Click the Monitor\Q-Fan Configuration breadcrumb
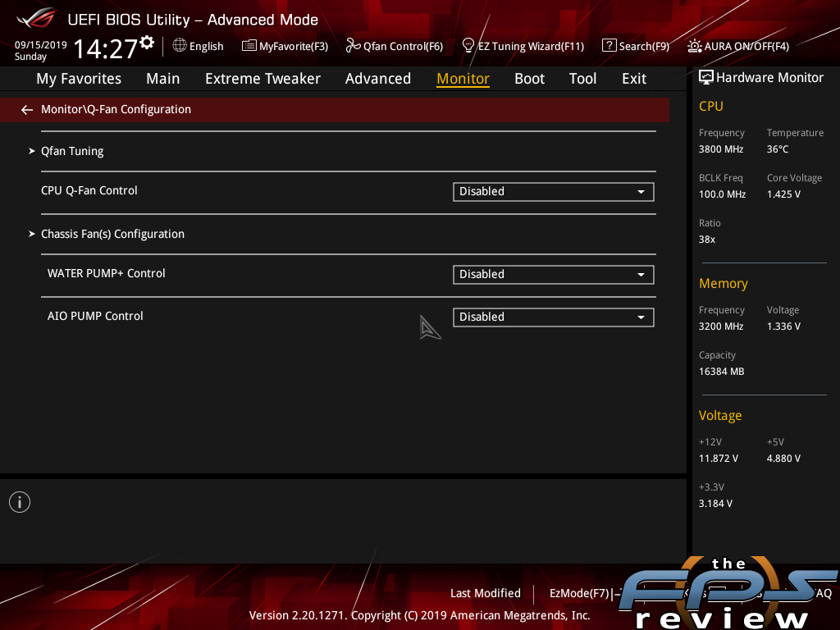Screen dimensions: 840x630 [x=116, y=109]
